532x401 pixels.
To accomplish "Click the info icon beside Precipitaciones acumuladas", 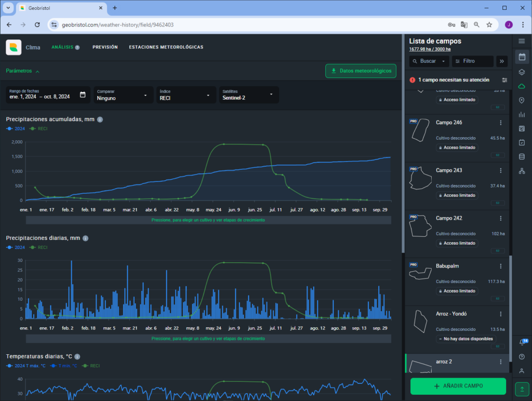I will [100, 119].
